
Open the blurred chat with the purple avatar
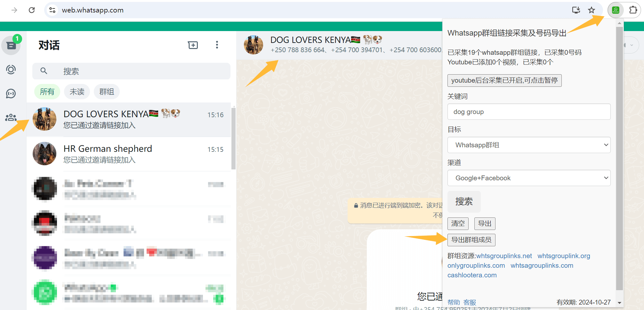129,258
